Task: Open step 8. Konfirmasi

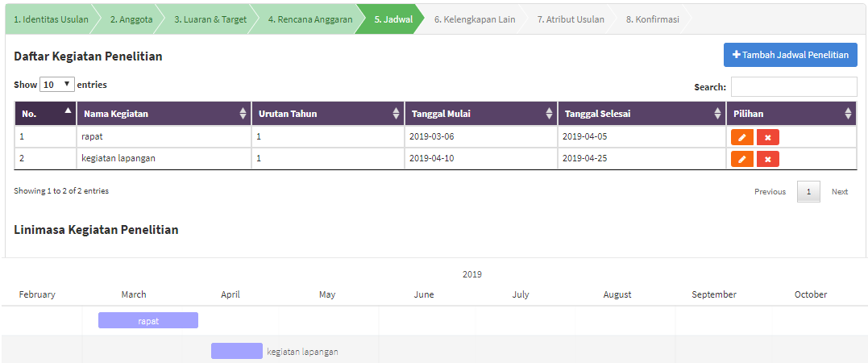Action: [x=652, y=19]
